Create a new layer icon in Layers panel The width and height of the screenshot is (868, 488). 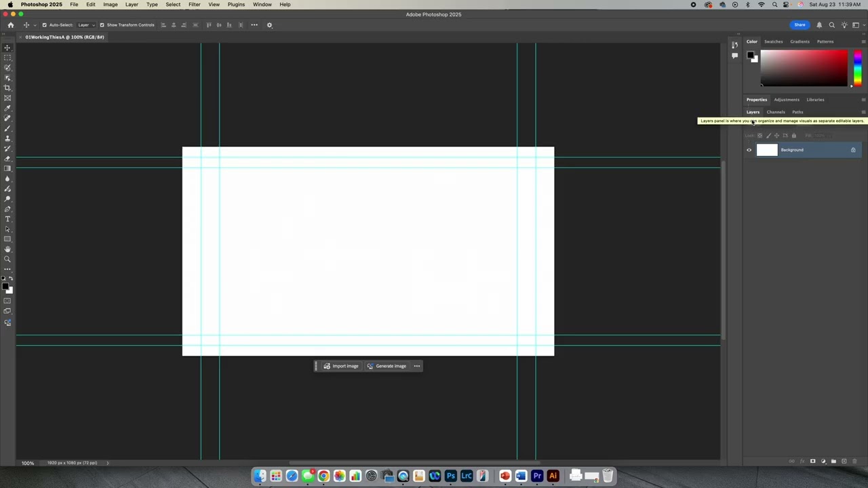coord(844,462)
